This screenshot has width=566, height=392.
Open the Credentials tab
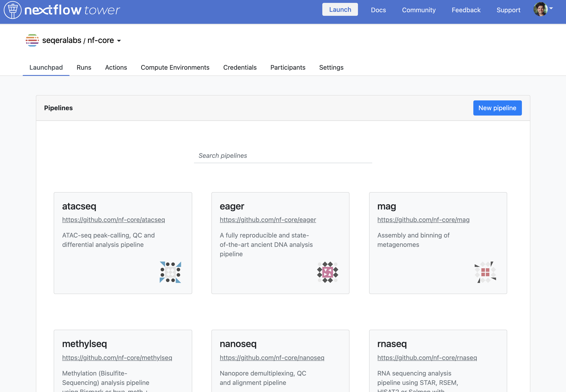(x=240, y=67)
